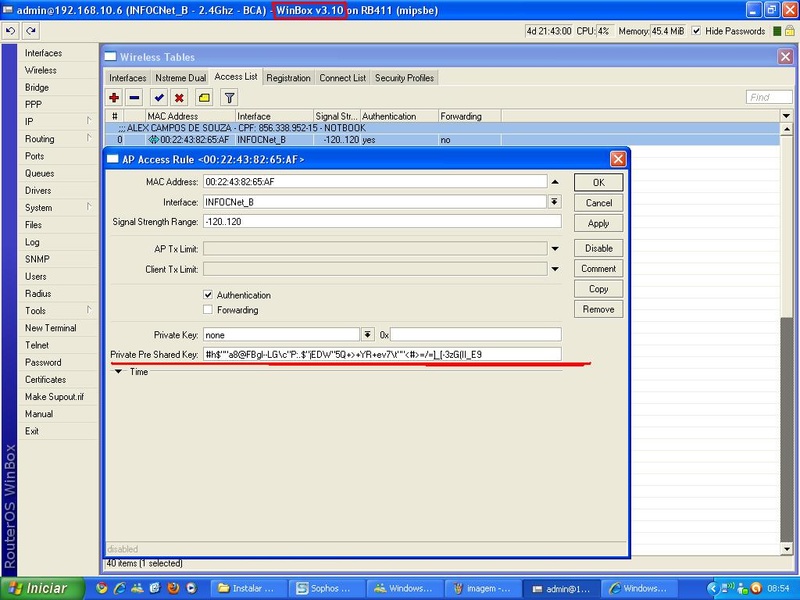800x600 pixels.
Task: Open comment with yellow note icon
Action: pyautogui.click(x=204, y=97)
